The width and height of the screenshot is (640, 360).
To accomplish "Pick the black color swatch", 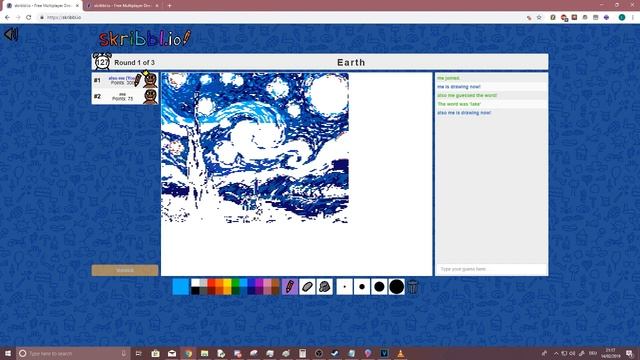I will [x=196, y=291].
